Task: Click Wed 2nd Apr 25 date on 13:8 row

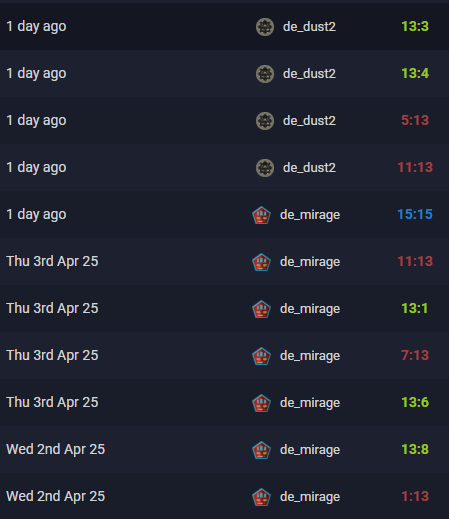Action: pos(56,449)
